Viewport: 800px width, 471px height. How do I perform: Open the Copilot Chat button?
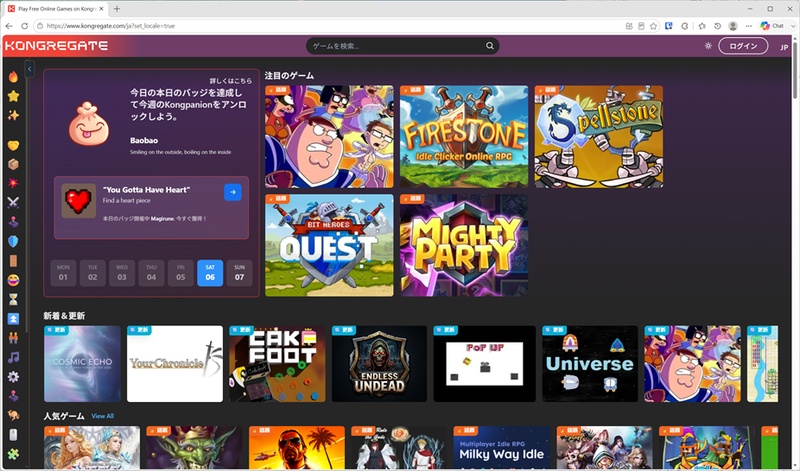click(x=772, y=26)
